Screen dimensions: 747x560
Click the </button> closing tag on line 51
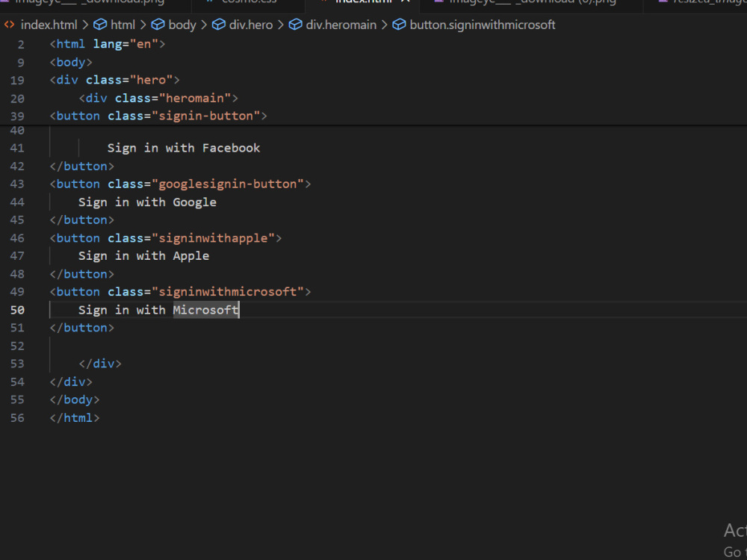[x=82, y=328]
